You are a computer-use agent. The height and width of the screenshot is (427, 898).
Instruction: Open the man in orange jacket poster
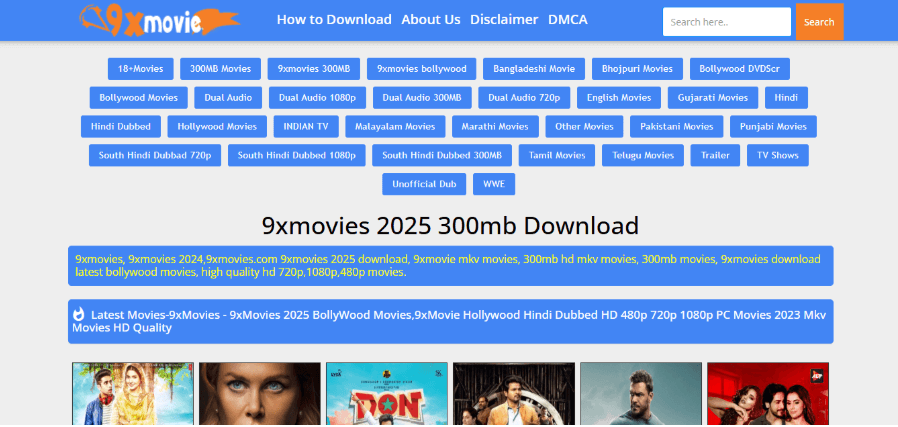tap(514, 394)
